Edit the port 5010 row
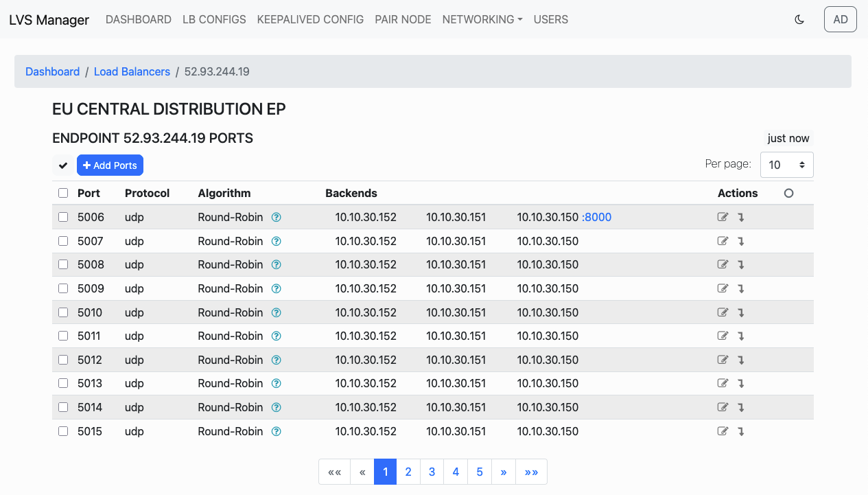Screen dimensions: 868x495 coord(723,312)
